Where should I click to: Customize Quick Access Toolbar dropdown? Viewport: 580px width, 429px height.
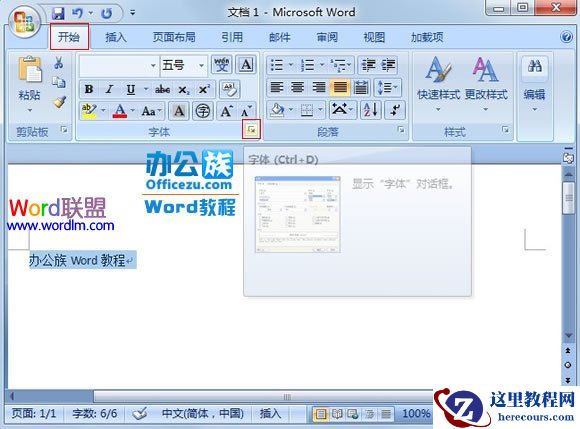coord(132,13)
